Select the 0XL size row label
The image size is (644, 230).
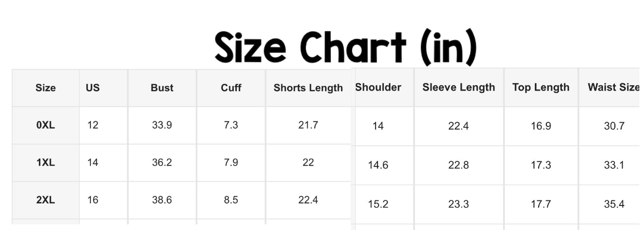click(46, 125)
